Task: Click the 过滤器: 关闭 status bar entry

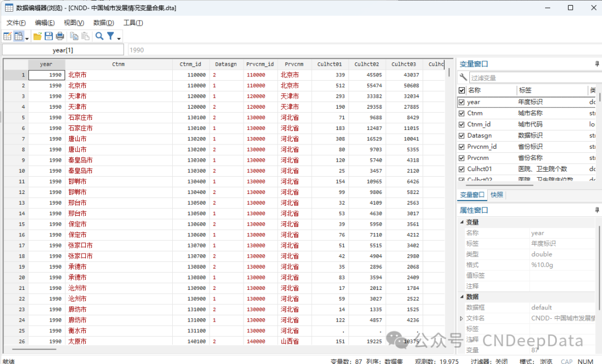Action: pos(489,361)
